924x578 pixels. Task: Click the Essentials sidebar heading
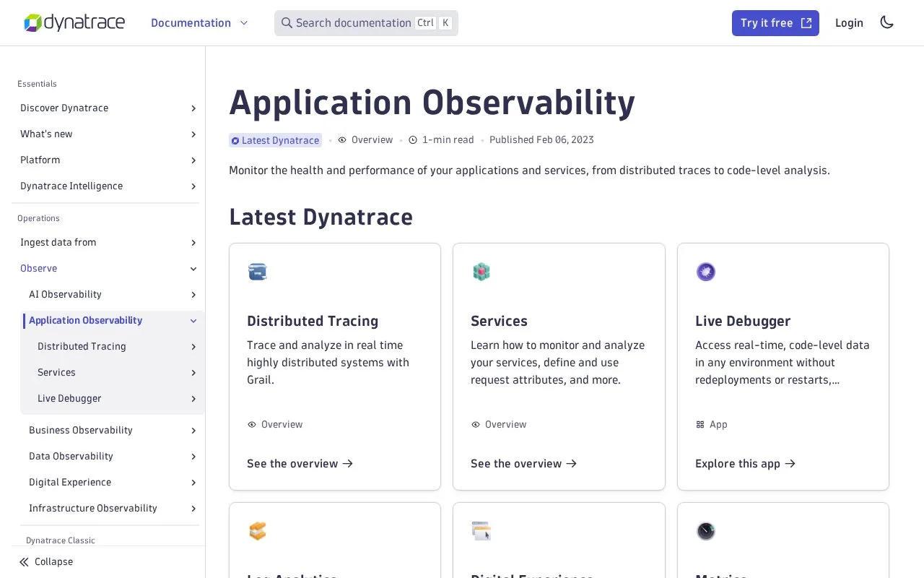coord(37,84)
